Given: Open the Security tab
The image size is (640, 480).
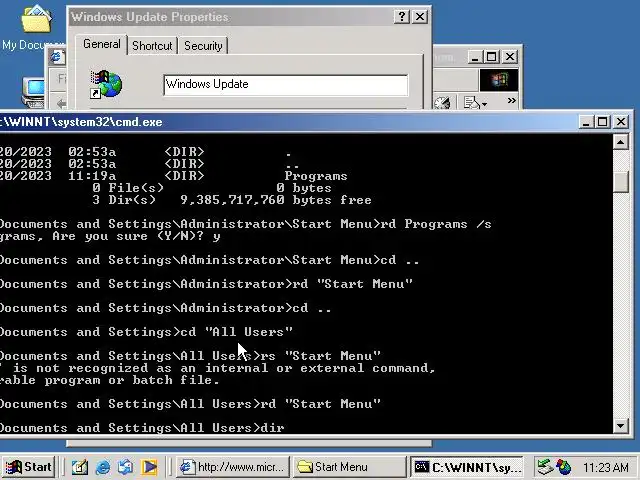Looking at the screenshot, I should pyautogui.click(x=203, y=46).
